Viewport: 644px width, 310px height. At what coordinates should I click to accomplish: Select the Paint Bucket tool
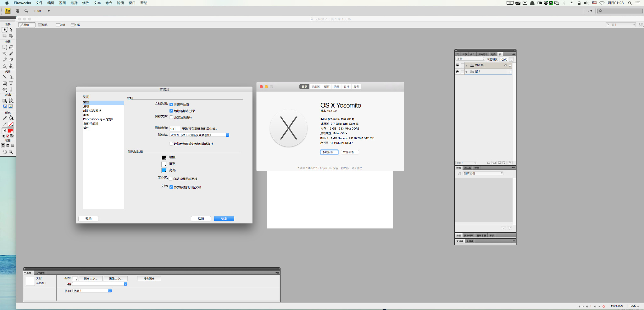click(x=11, y=118)
